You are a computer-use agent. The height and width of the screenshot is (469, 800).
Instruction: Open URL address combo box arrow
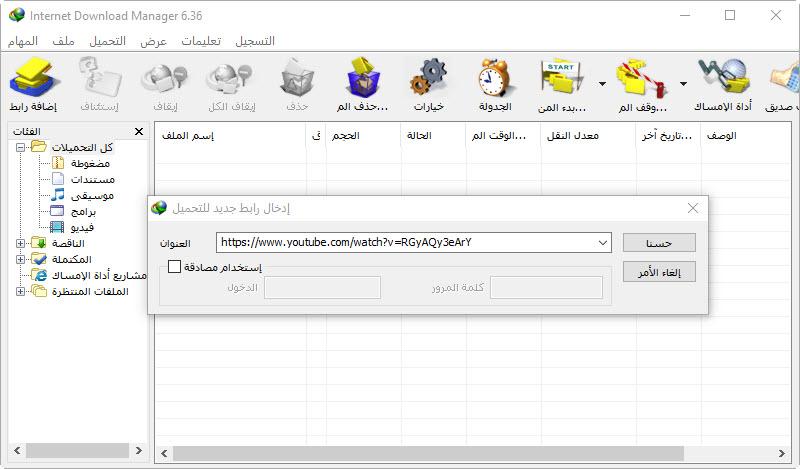[x=603, y=242]
